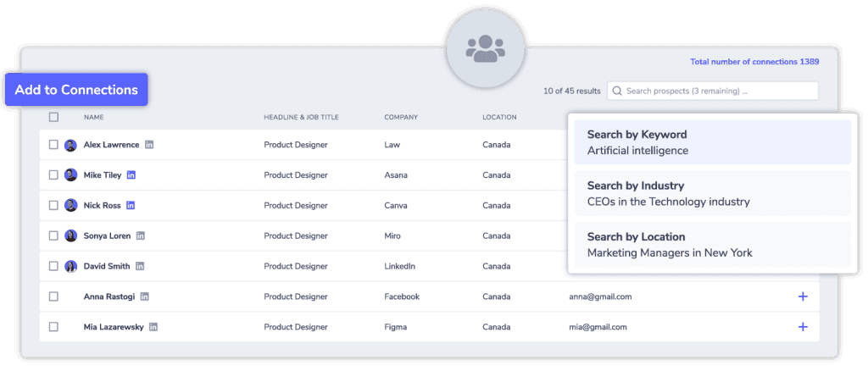The width and height of the screenshot is (868, 371).
Task: Open Nick Ross's LinkedIn profile icon
Action: tap(131, 205)
